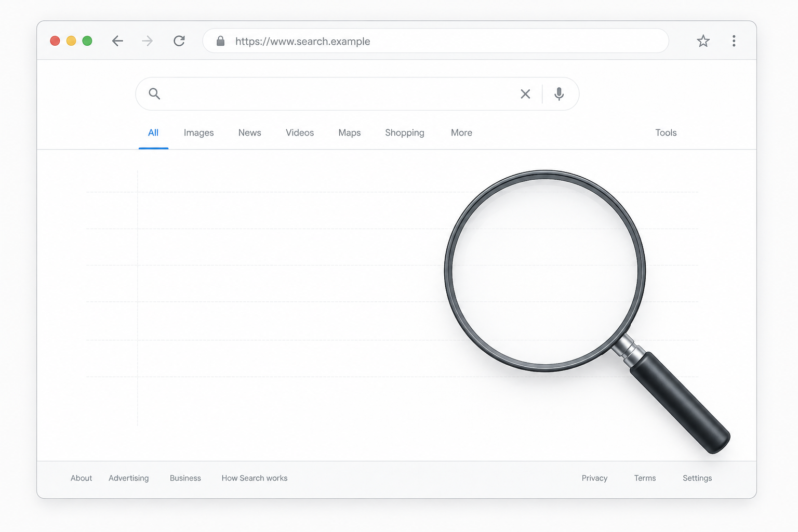Open the About footer link
This screenshot has width=798, height=532.
coord(81,478)
